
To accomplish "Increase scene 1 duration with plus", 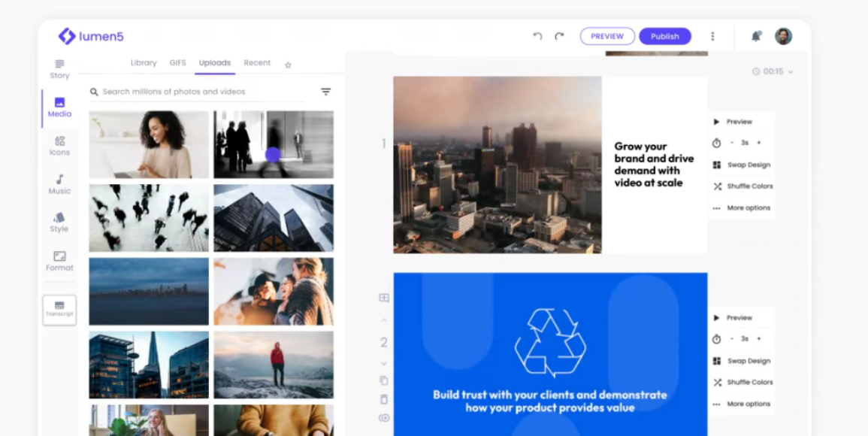I will pos(758,143).
